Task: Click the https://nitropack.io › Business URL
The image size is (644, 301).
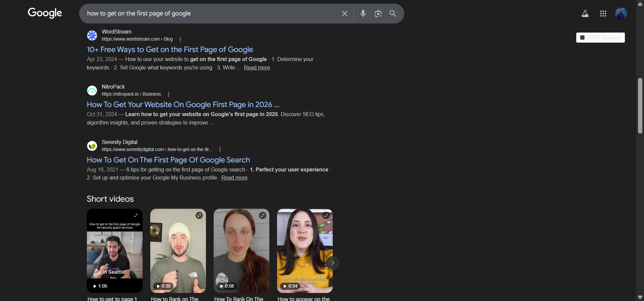Action: pos(131,94)
